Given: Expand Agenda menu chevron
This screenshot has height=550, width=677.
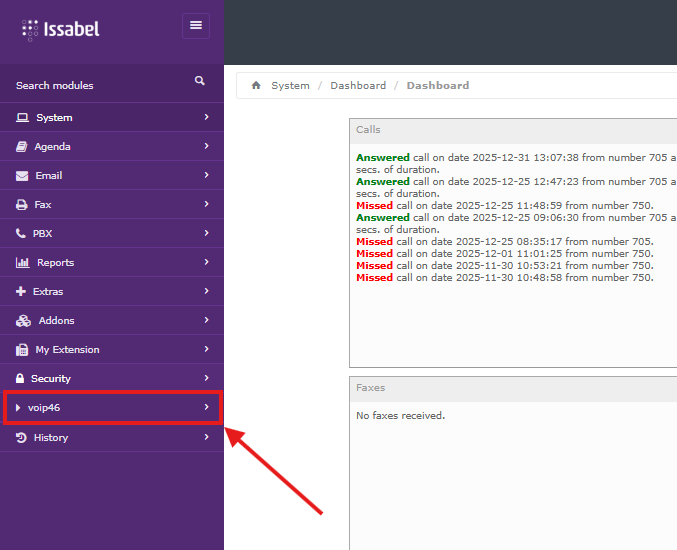Looking at the screenshot, I should point(206,146).
